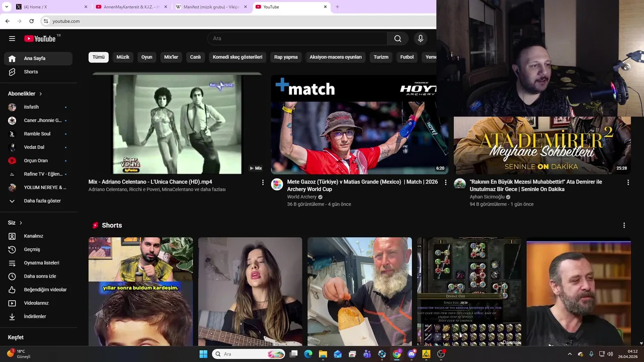
Task: Open Google Chrome from the taskbar
Action: tap(397, 354)
